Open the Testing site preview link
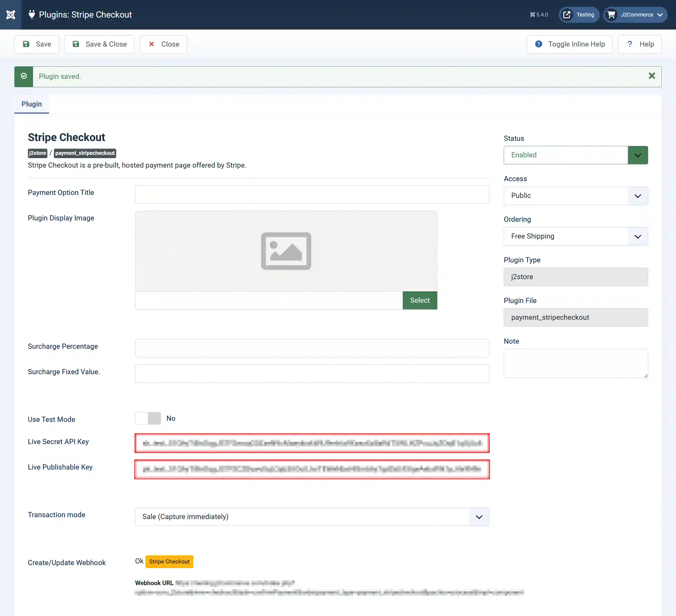Image resolution: width=676 pixels, height=616 pixels. pos(579,15)
